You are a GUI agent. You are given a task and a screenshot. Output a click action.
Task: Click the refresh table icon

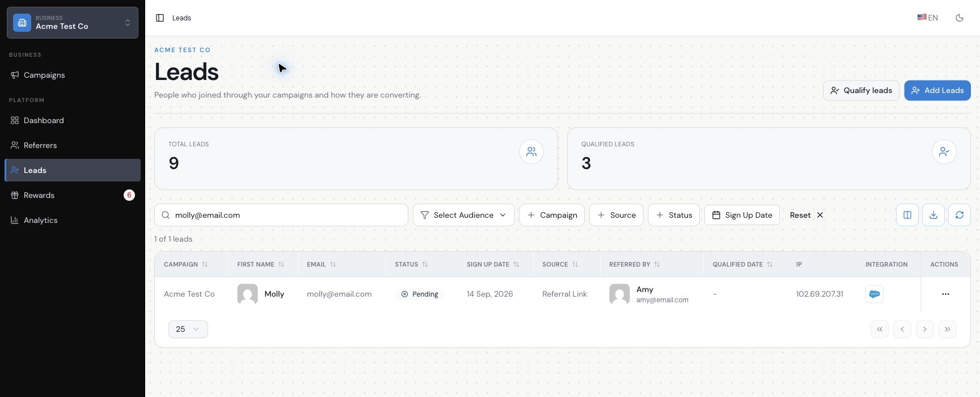click(x=960, y=215)
